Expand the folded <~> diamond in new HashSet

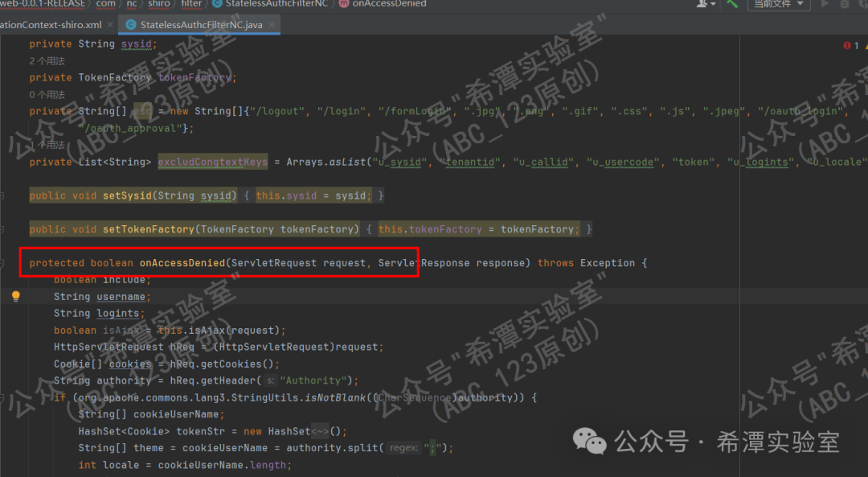320,431
